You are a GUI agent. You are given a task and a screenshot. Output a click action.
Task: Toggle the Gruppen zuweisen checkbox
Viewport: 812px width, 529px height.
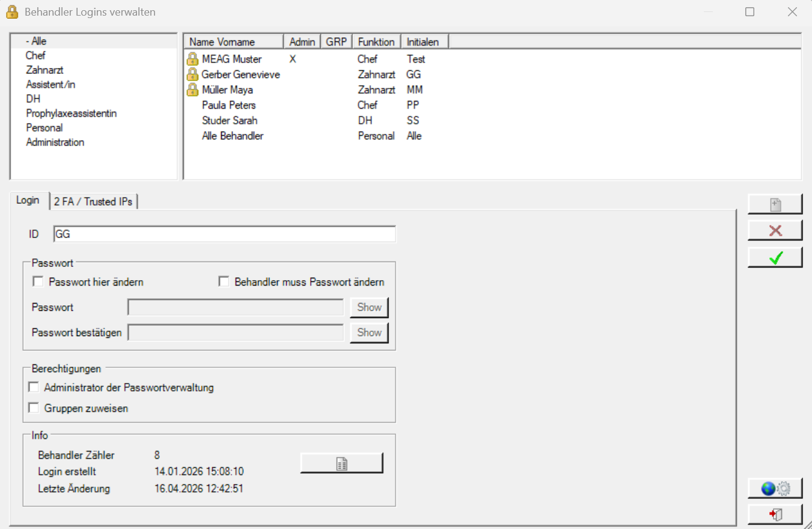pyautogui.click(x=34, y=408)
